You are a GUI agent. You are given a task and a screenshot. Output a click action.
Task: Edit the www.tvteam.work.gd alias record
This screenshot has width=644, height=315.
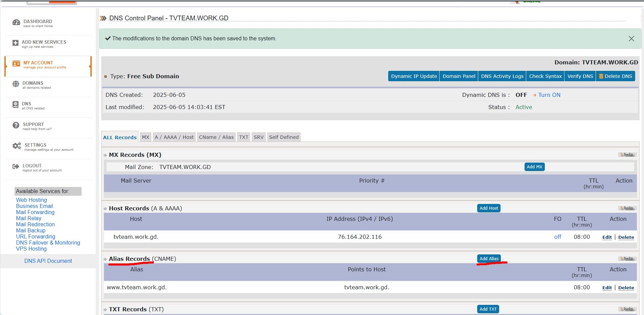[x=607, y=288]
